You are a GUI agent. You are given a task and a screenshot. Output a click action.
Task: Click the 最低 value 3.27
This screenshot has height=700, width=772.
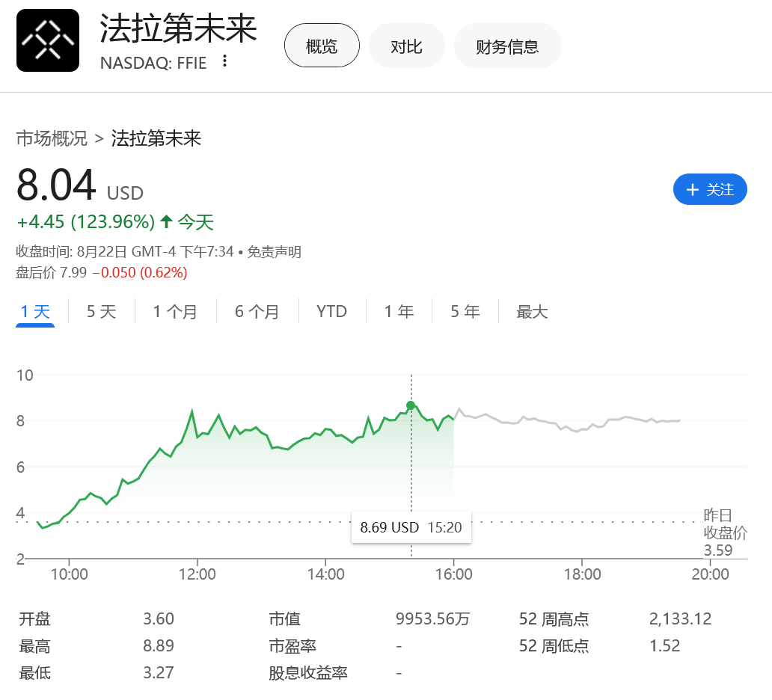coord(159,672)
